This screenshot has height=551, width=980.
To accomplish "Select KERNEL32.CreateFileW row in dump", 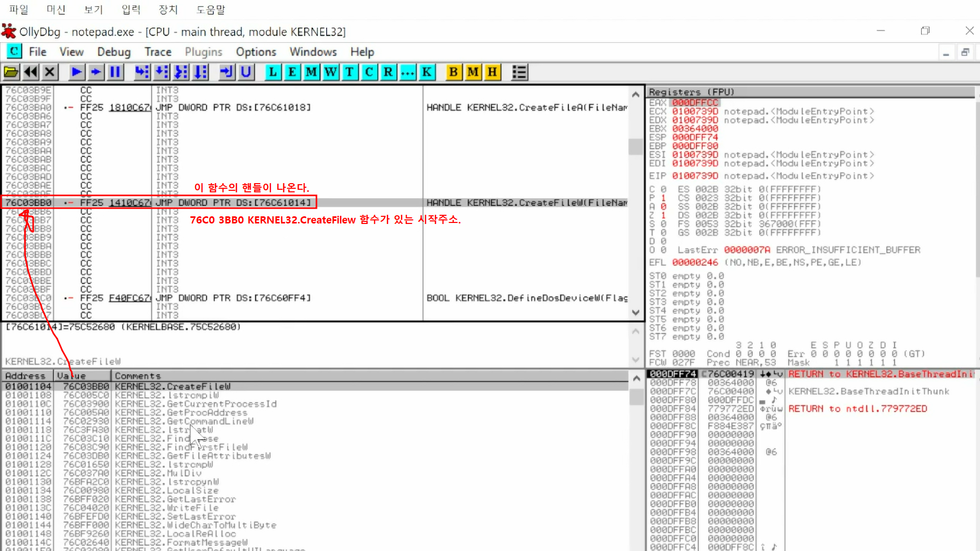I will (315, 387).
